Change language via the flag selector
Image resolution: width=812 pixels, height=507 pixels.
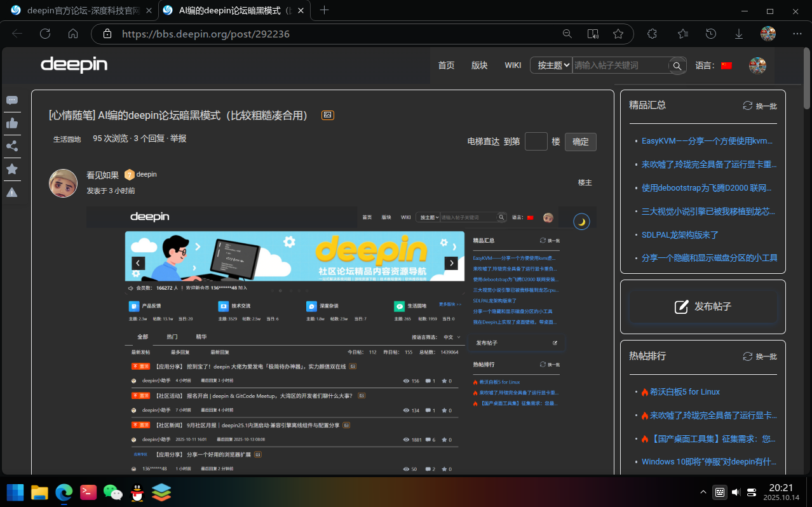[726, 65]
